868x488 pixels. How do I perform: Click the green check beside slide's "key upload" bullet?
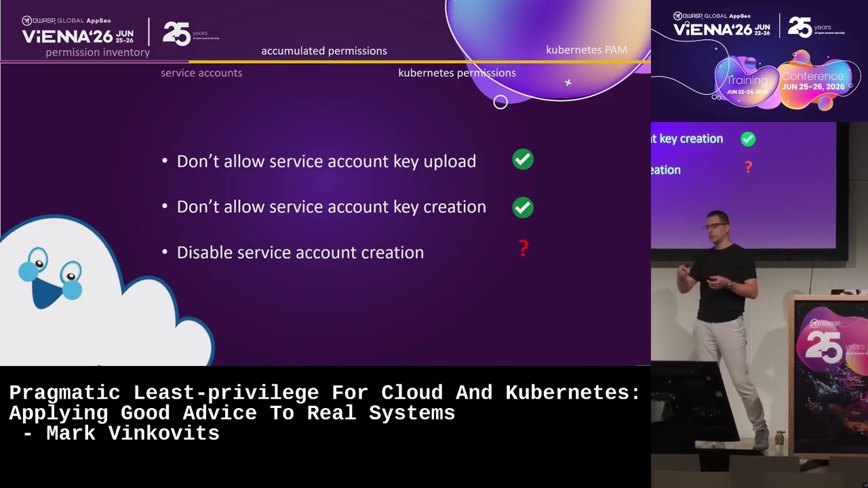coord(523,160)
